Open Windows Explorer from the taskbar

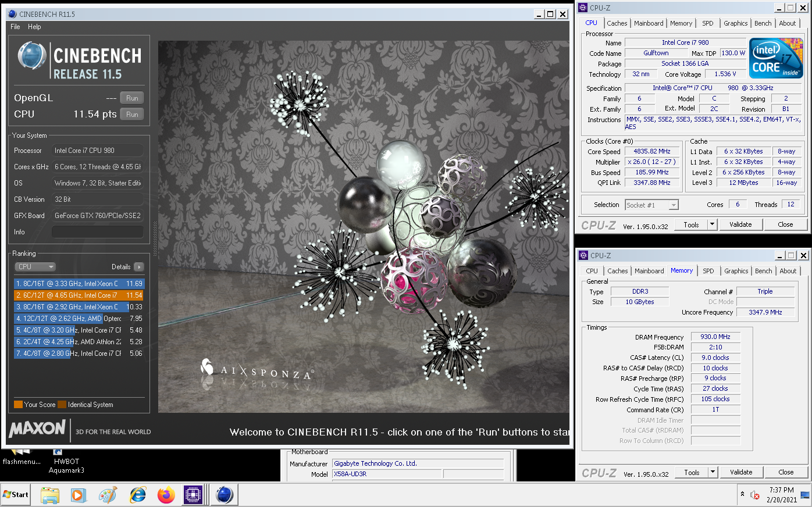pos(50,495)
